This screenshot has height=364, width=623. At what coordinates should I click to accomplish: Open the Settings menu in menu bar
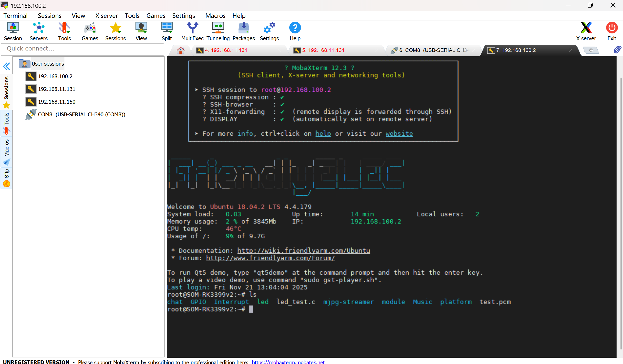point(183,16)
